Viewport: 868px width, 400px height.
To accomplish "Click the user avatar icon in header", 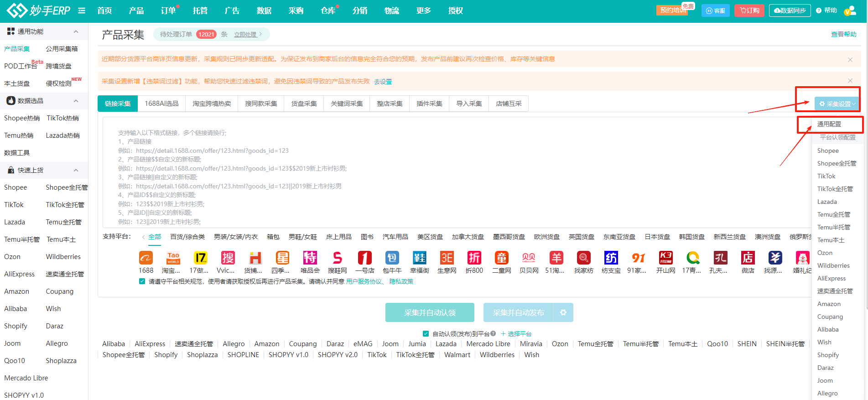I will [850, 10].
